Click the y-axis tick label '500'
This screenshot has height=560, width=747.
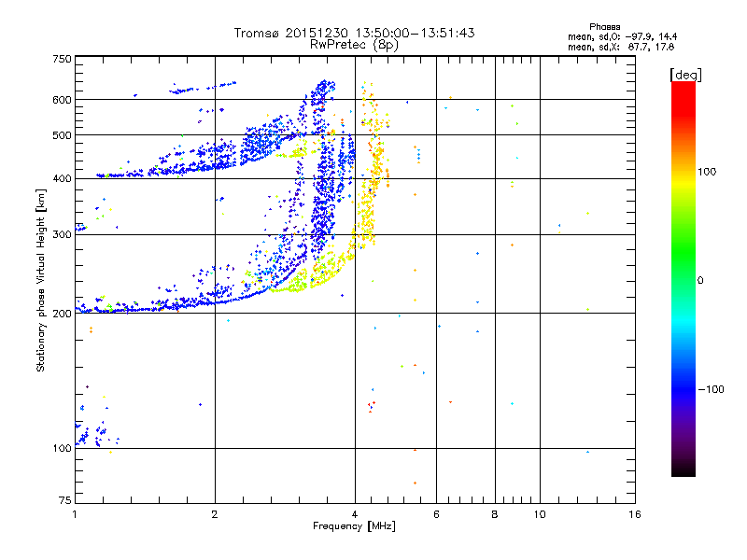pos(63,135)
